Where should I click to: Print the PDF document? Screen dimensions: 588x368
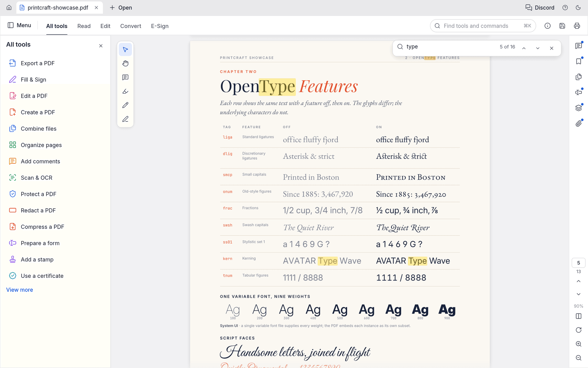577,26
